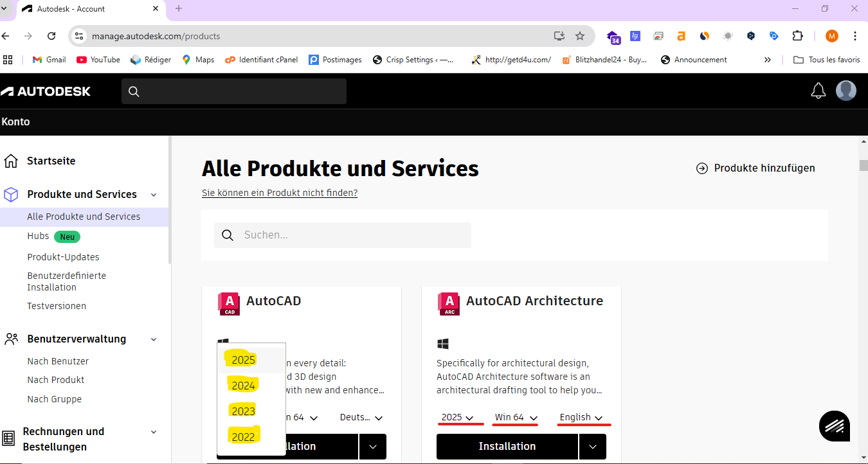Select 2024 from version dropdown list
Viewport: 868px width, 464px height.
(244, 386)
